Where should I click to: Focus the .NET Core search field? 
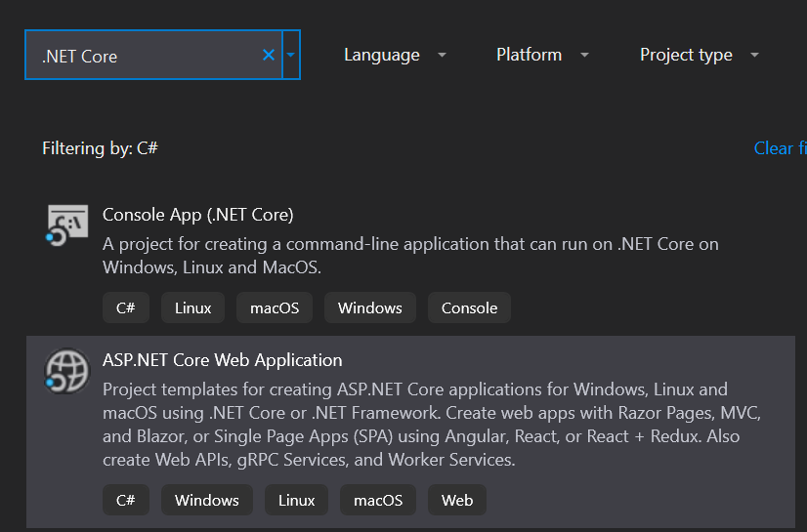click(x=147, y=56)
